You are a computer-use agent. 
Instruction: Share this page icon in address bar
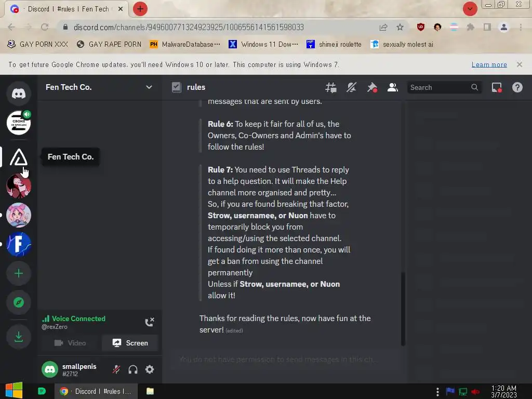(383, 27)
